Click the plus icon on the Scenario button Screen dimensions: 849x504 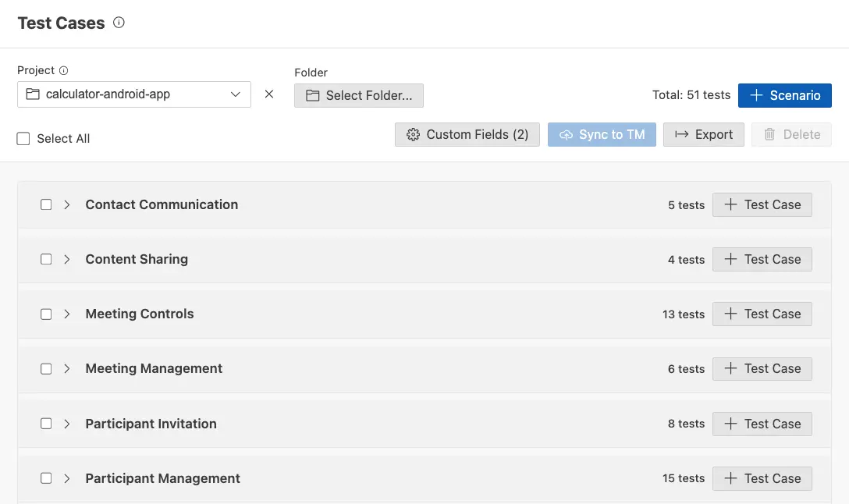755,95
